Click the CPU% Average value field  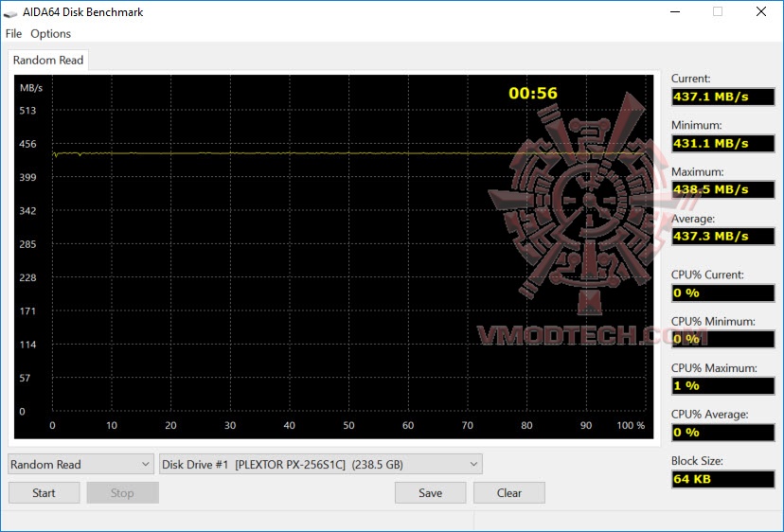[x=723, y=433]
